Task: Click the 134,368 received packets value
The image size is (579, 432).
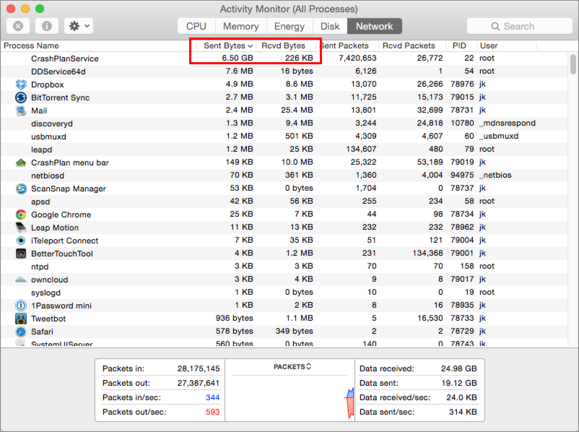Action: 428,253
